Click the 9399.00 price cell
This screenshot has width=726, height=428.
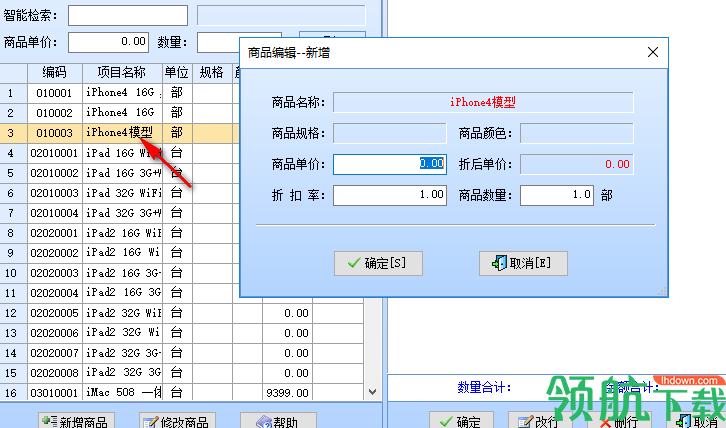[x=288, y=393]
